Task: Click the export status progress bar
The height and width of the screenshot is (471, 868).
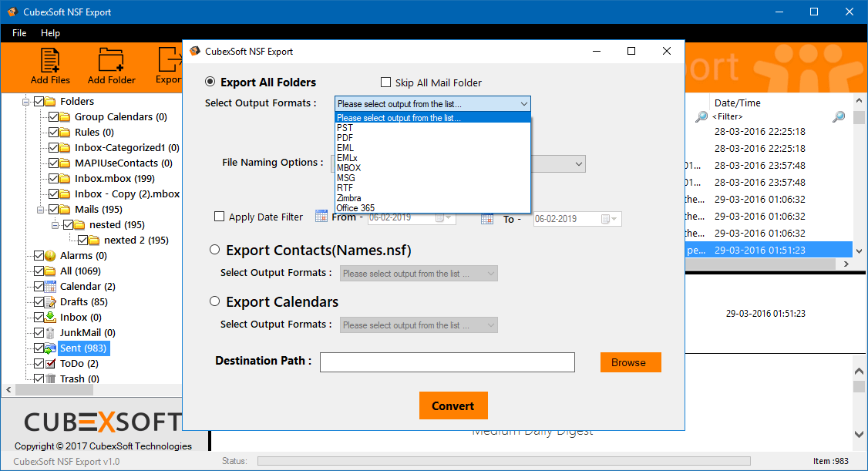Action: (x=503, y=461)
